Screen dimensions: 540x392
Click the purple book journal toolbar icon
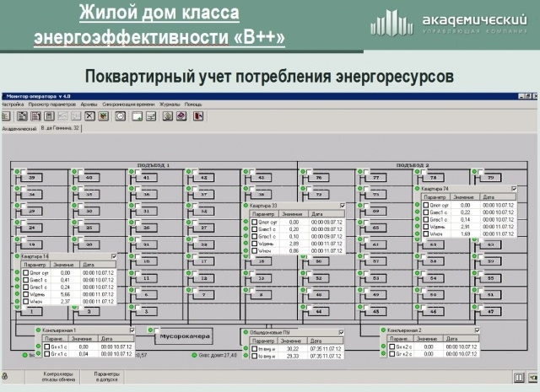pos(181,116)
